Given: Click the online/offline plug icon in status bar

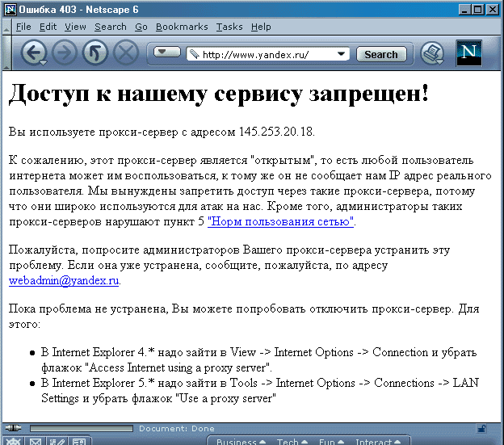Looking at the screenshot, I should [13, 428].
